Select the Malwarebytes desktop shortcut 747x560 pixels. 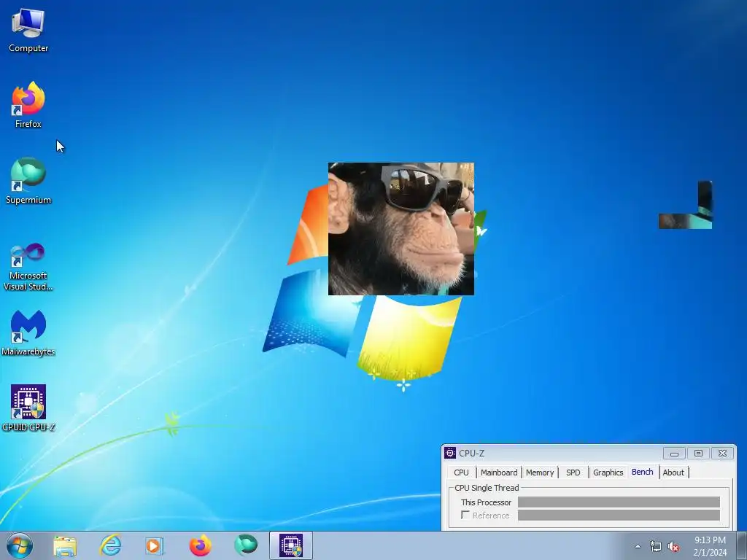[28, 332]
